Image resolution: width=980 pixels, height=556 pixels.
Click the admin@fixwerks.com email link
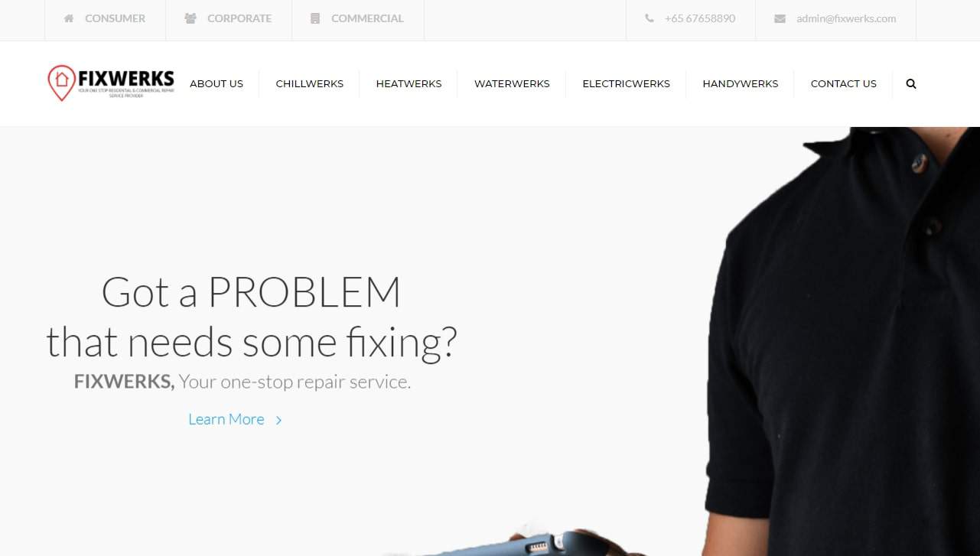(x=846, y=18)
